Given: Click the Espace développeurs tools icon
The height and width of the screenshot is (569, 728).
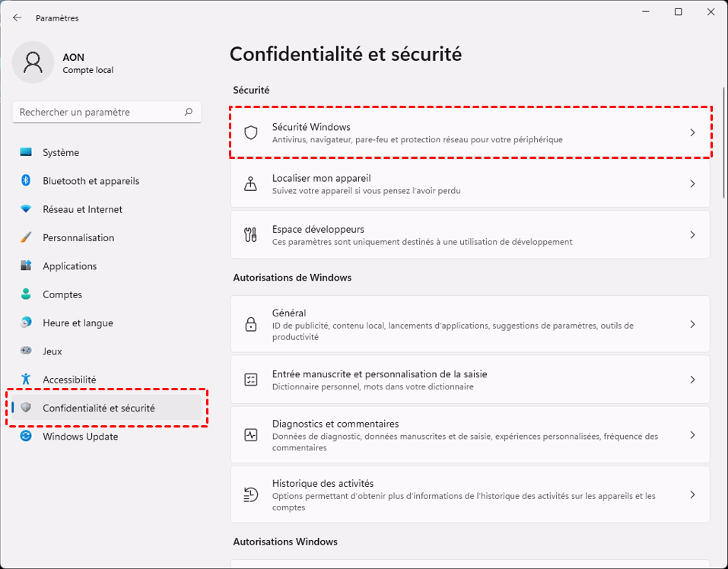Looking at the screenshot, I should tap(250, 234).
